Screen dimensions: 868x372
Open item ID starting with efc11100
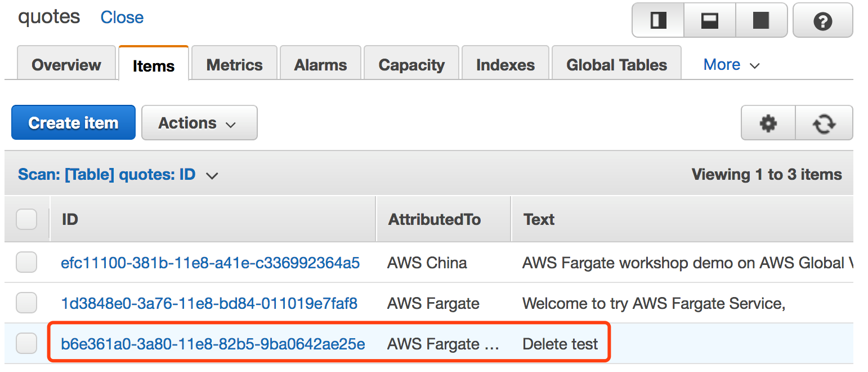click(210, 263)
